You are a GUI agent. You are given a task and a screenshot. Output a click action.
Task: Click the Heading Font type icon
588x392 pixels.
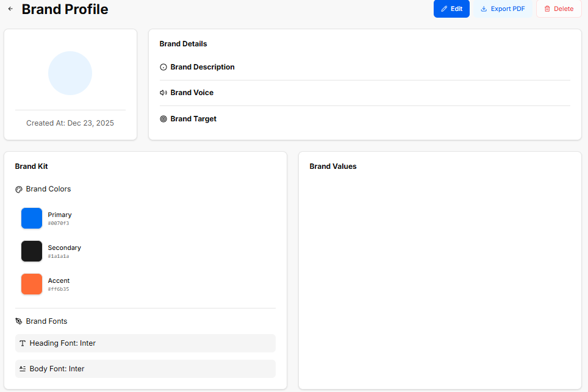coord(23,343)
